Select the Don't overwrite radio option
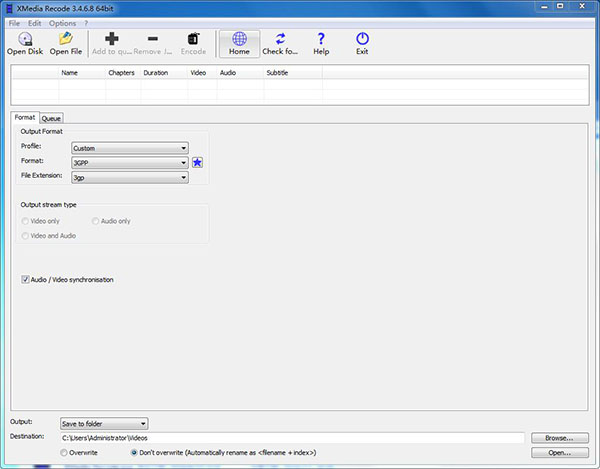This screenshot has width=600, height=469. coord(135,452)
